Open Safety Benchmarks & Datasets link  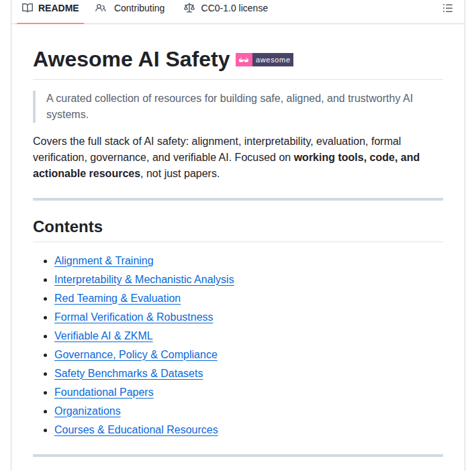pos(129,373)
